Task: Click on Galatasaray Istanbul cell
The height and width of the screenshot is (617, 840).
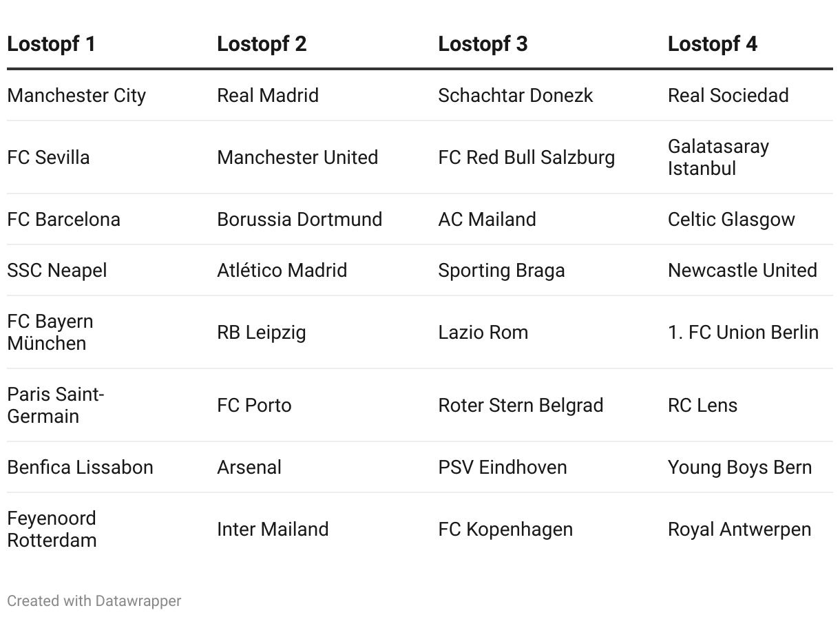Action: click(x=717, y=158)
